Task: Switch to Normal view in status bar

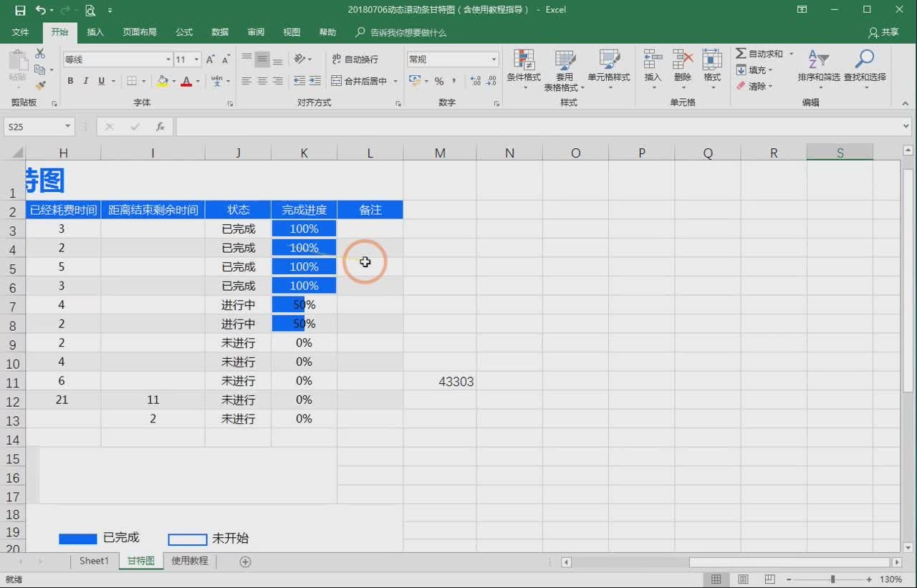Action: (716, 579)
